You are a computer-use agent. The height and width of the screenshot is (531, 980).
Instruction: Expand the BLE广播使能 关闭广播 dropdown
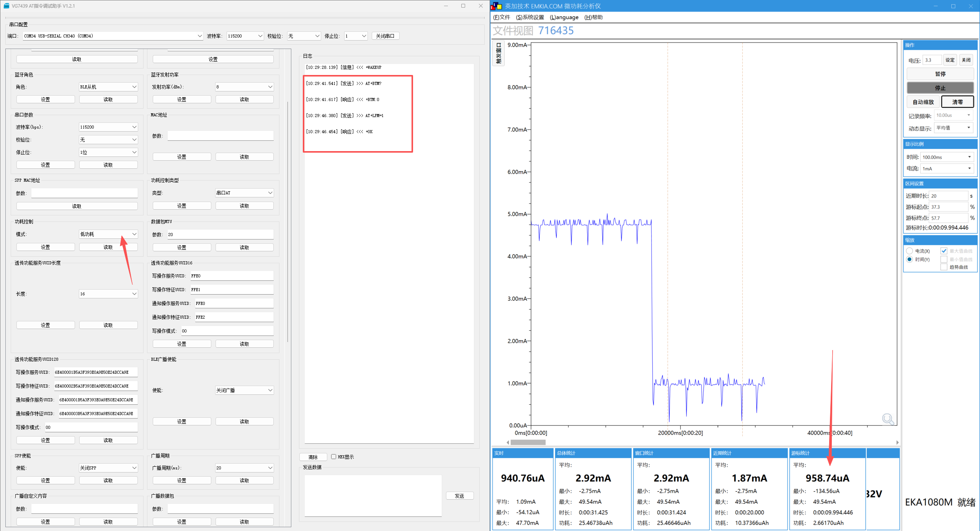click(x=245, y=390)
